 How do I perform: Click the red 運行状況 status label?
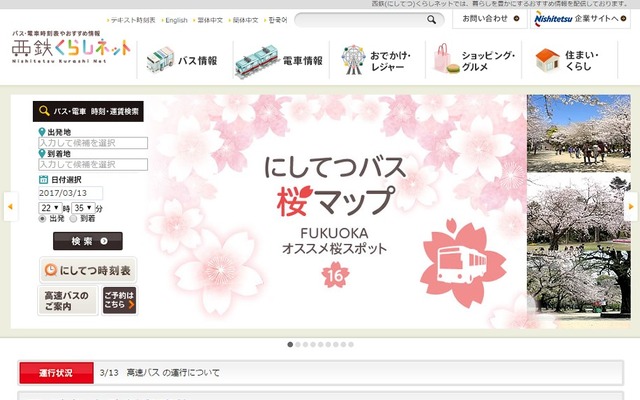coord(56,373)
